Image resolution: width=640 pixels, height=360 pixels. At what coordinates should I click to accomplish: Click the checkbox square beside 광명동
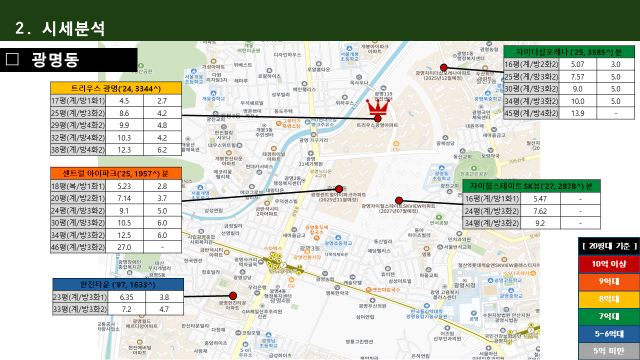[12, 60]
